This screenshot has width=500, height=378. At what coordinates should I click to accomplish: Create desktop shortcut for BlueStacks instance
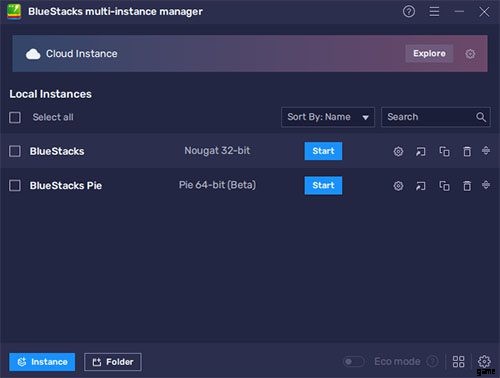[x=421, y=152]
